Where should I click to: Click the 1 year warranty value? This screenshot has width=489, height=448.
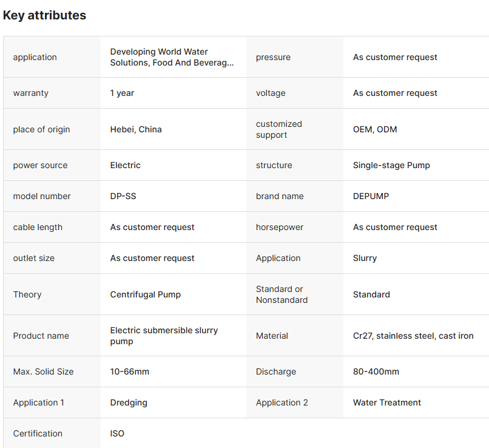(x=122, y=93)
